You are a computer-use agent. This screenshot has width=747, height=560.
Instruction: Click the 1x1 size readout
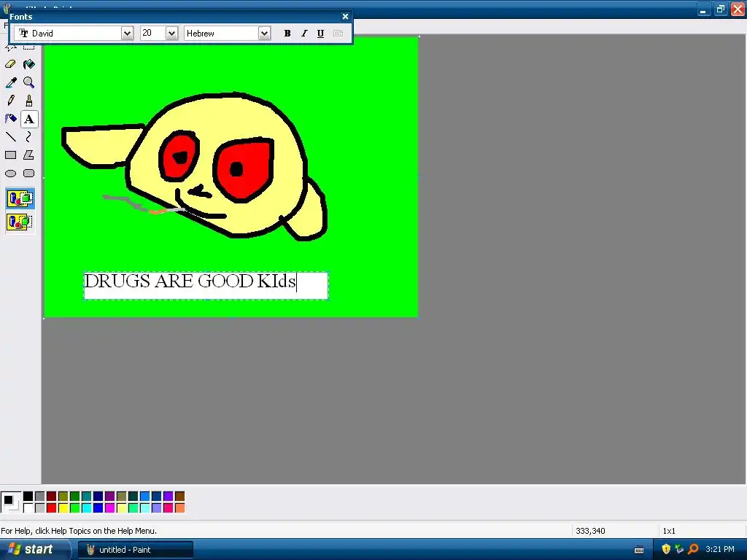click(669, 531)
